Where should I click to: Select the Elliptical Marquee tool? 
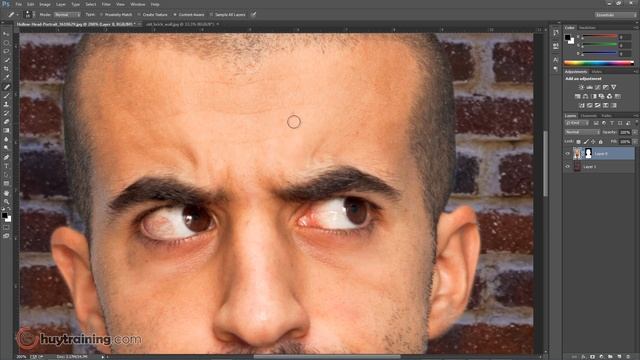pos(7,42)
